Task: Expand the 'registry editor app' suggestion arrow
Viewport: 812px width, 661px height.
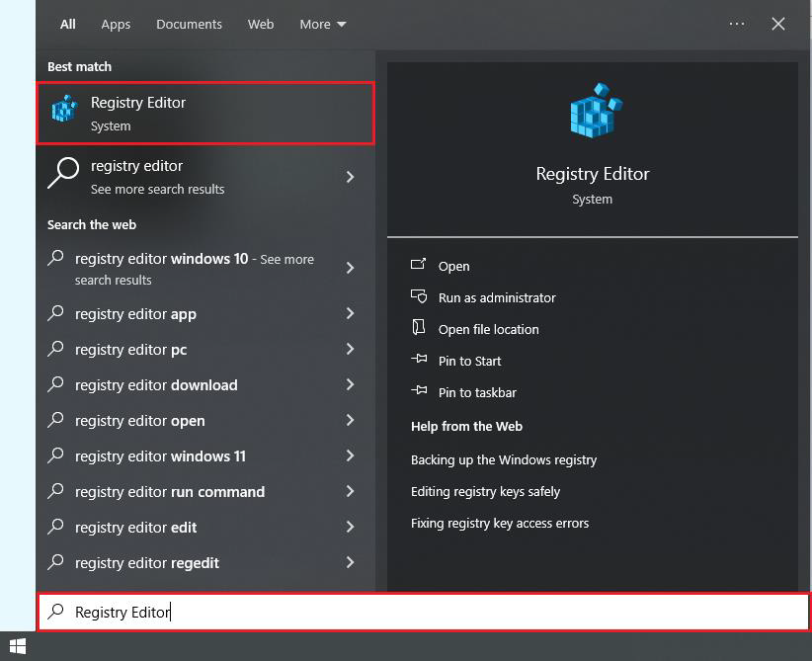Action: pos(350,314)
